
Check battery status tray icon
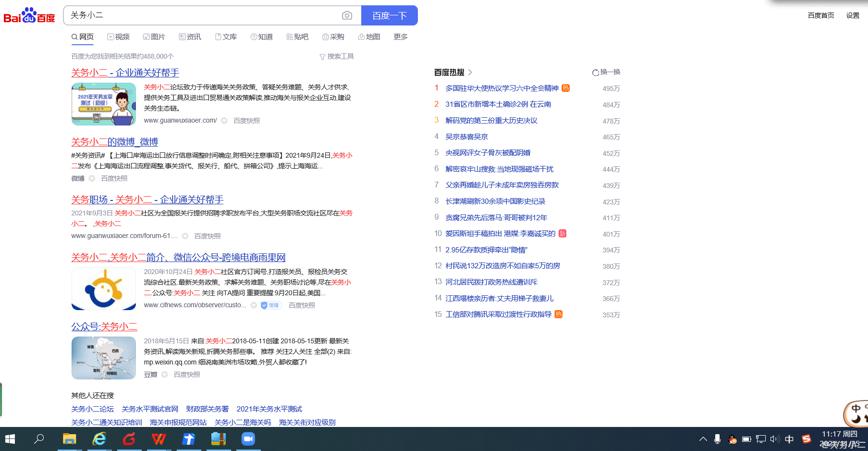(x=746, y=439)
